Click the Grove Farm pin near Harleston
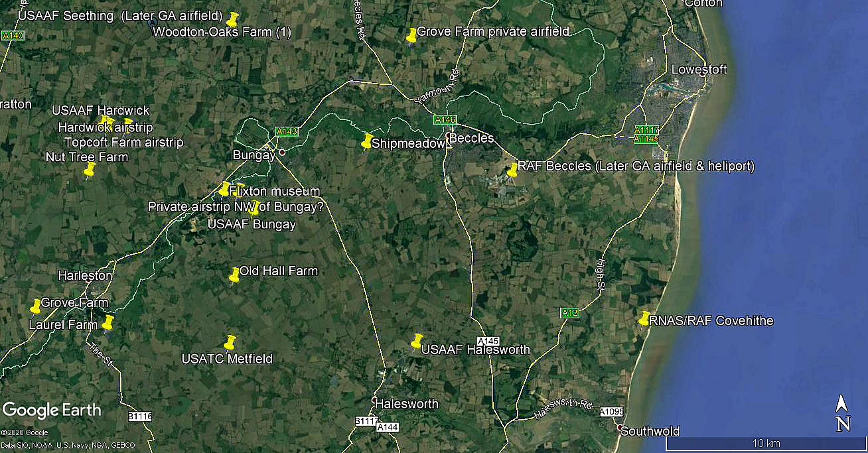This screenshot has height=453, width=868. click(36, 306)
